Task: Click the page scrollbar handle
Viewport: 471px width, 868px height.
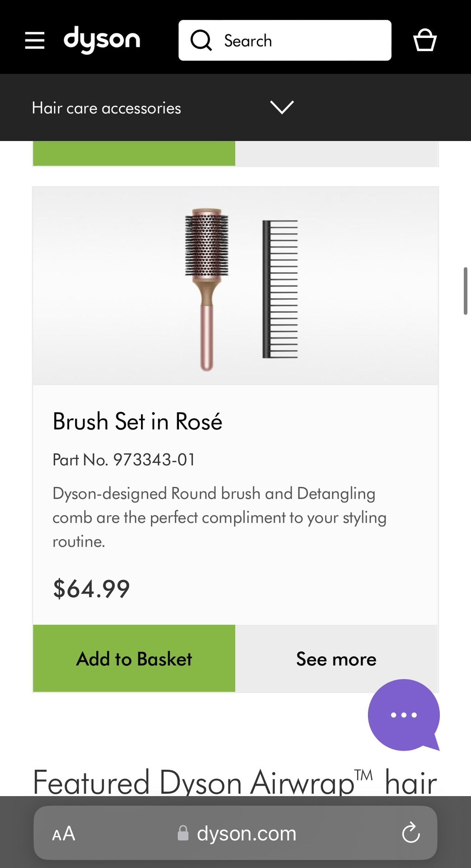Action: 465,291
